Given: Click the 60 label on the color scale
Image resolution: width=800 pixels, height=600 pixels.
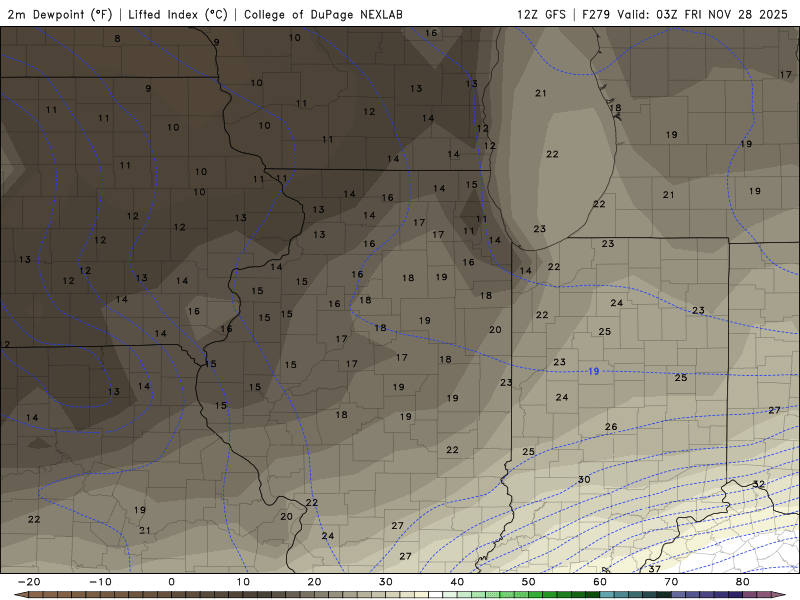Looking at the screenshot, I should tap(600, 582).
